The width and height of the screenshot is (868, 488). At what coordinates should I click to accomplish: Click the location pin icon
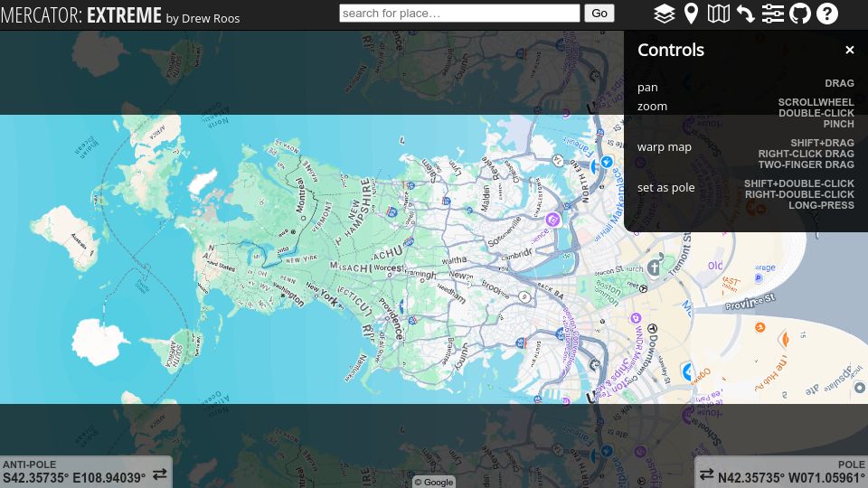point(691,14)
